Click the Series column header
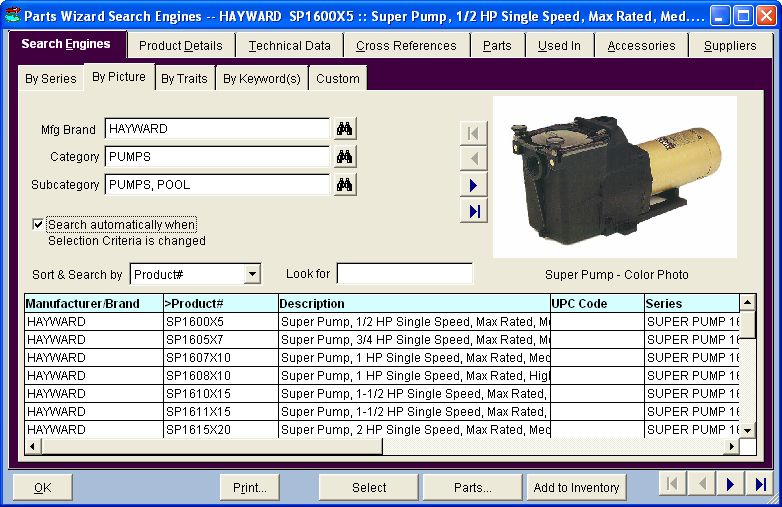 click(x=692, y=303)
